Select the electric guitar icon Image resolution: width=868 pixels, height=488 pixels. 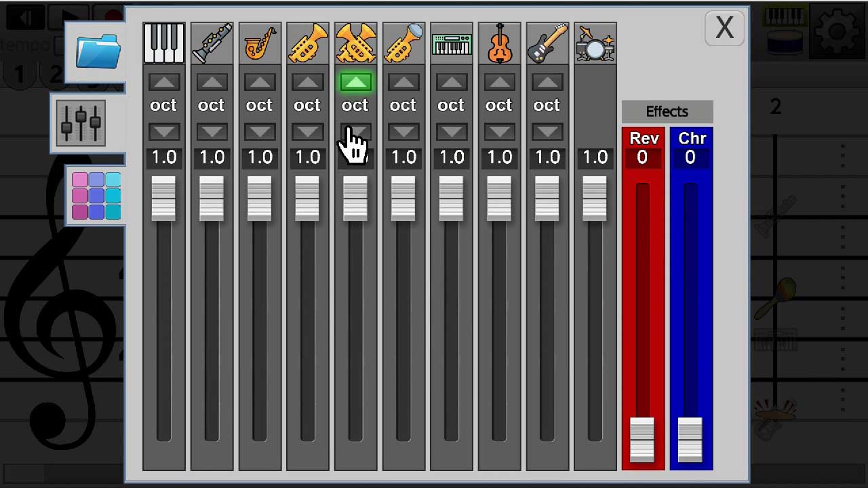[x=547, y=43]
